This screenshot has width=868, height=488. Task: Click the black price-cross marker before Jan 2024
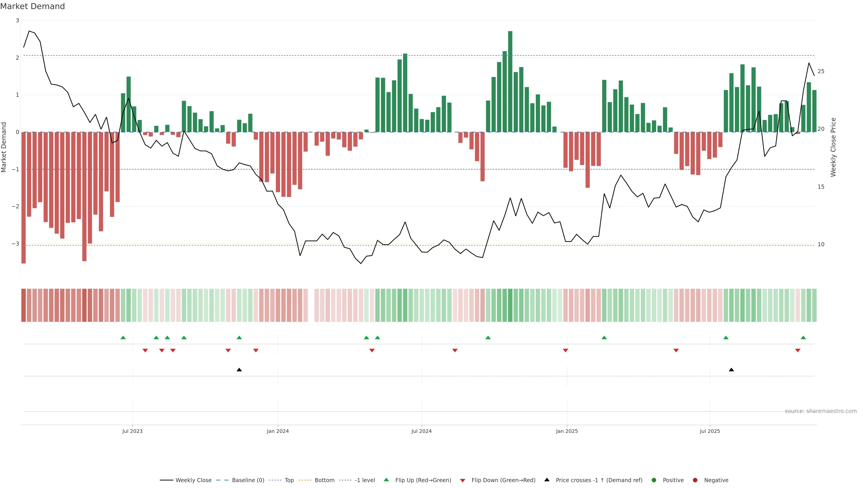coord(239,370)
